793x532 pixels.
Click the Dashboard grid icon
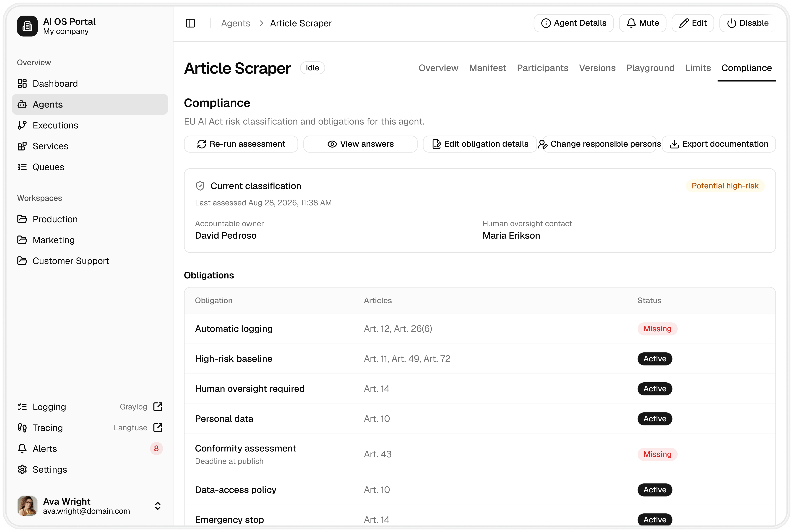coord(22,83)
